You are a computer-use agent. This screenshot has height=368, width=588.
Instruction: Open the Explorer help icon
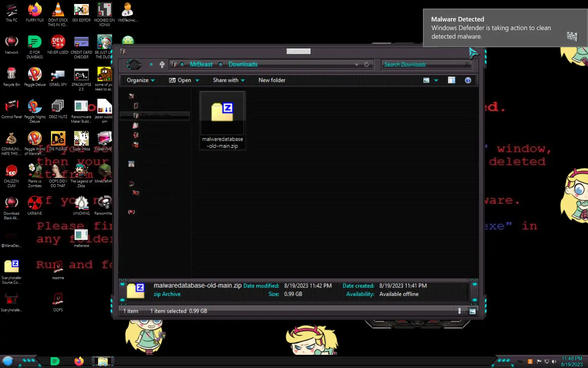[x=468, y=80]
